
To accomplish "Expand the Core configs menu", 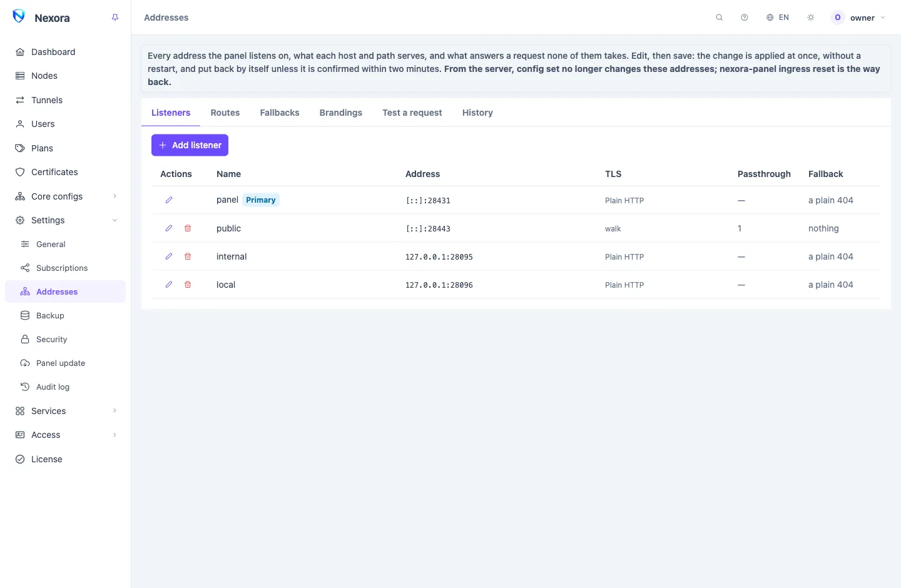I will 65,196.
